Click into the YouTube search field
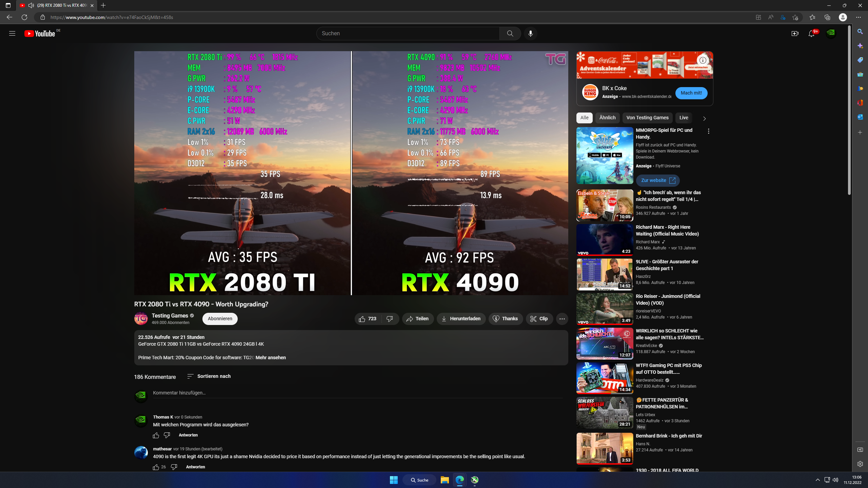This screenshot has width=868, height=488. point(408,34)
